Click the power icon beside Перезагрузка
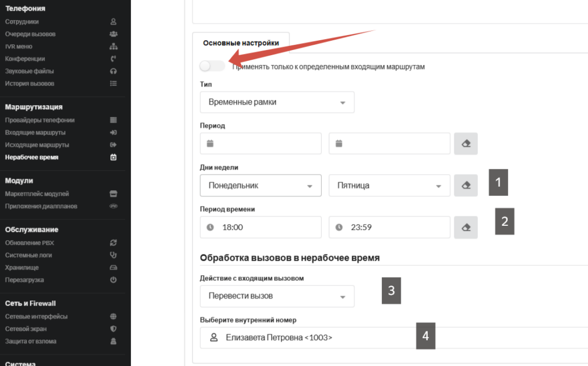The image size is (588, 366). point(113,280)
